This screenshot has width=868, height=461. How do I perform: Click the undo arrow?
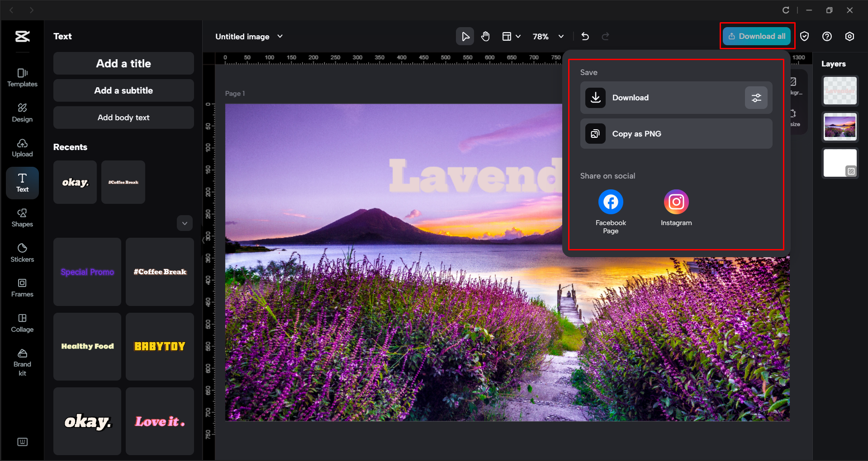[x=585, y=36]
